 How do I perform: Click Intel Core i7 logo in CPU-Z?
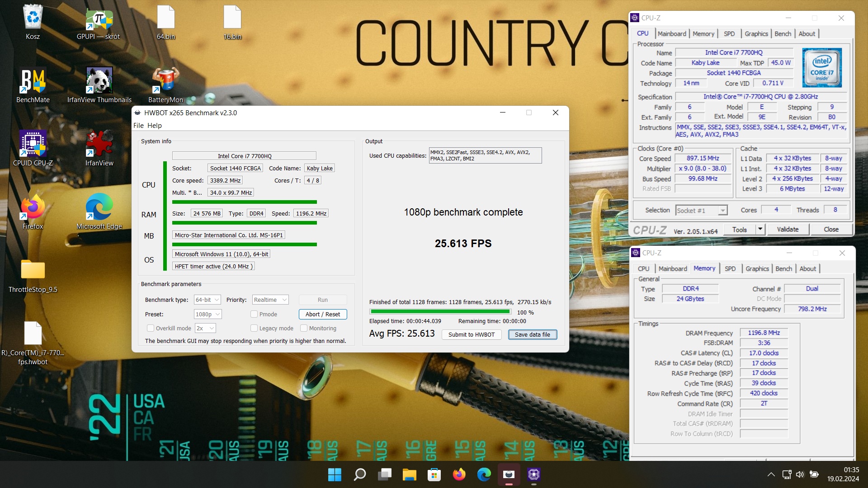822,68
